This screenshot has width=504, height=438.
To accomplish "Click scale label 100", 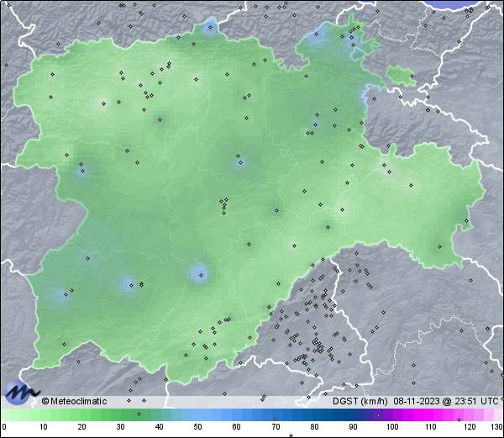I will click(392, 427).
